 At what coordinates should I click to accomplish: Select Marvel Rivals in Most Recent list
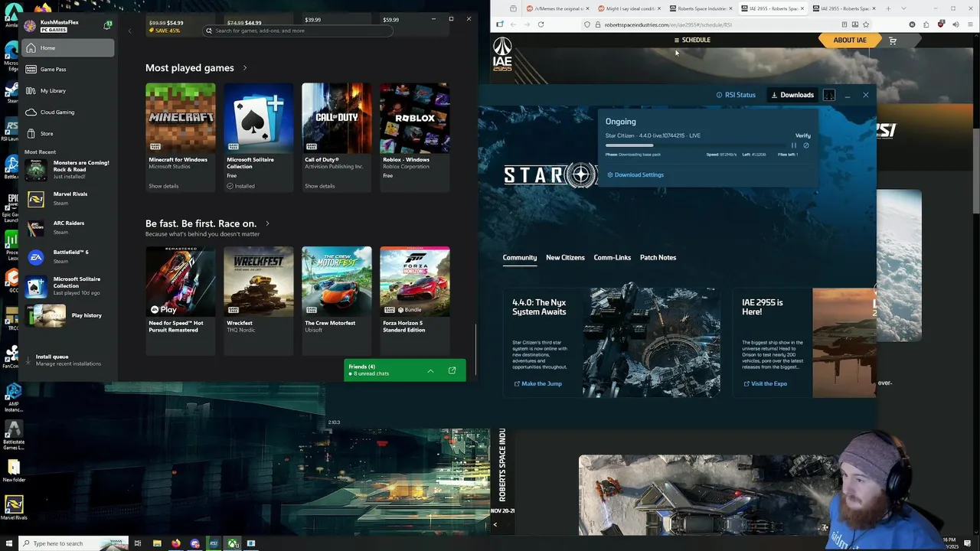click(68, 199)
